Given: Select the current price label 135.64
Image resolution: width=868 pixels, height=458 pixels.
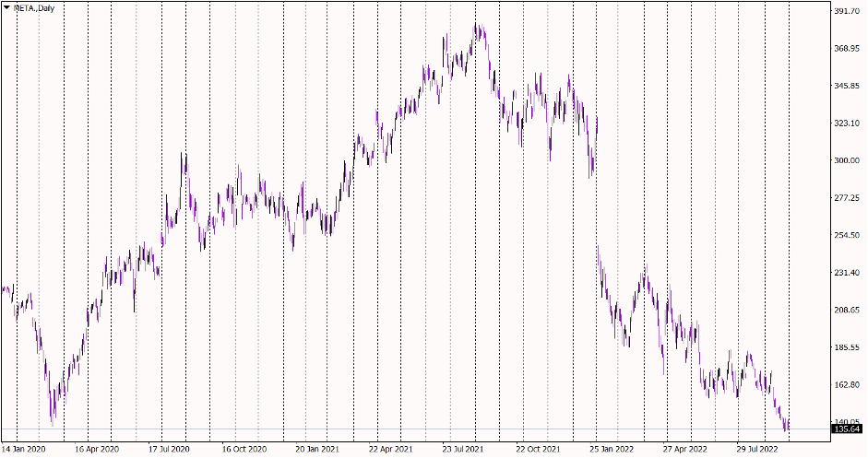Looking at the screenshot, I should click(x=847, y=429).
